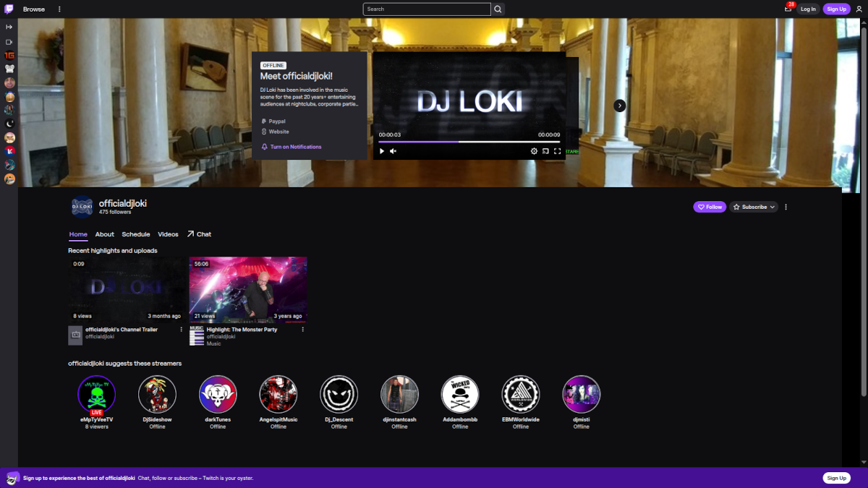Play the DJ Loki trailer video

[382, 151]
